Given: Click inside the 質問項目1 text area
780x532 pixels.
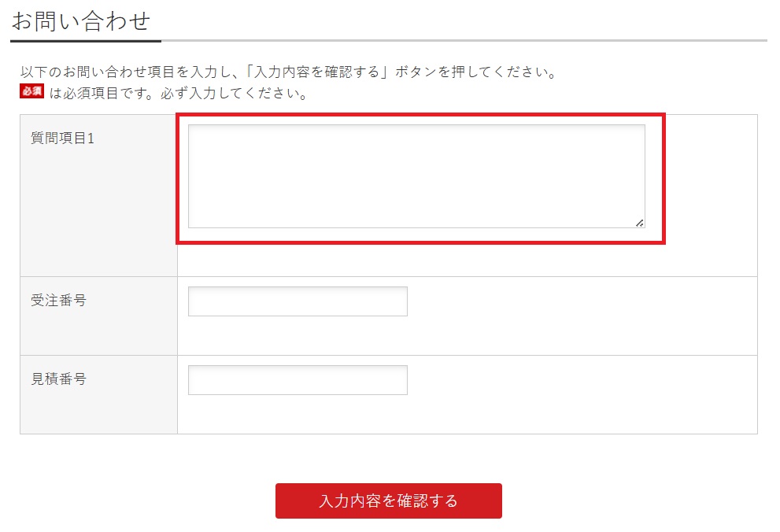Looking at the screenshot, I should tap(416, 175).
